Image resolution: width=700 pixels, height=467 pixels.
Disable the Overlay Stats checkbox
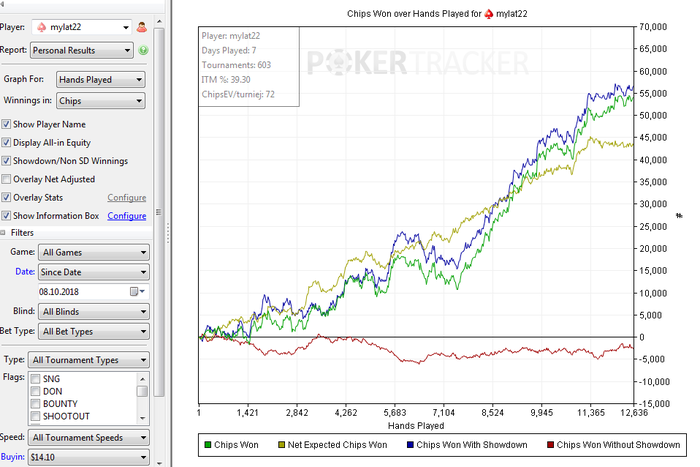6,197
